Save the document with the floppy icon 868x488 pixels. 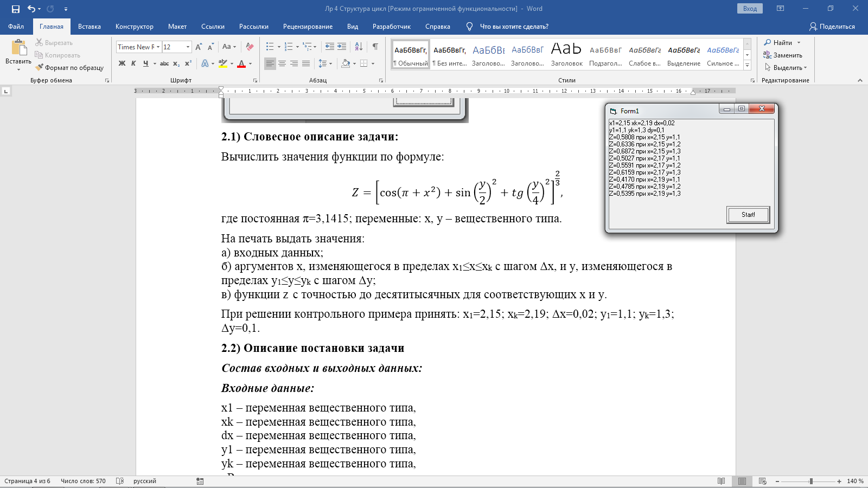pos(16,9)
